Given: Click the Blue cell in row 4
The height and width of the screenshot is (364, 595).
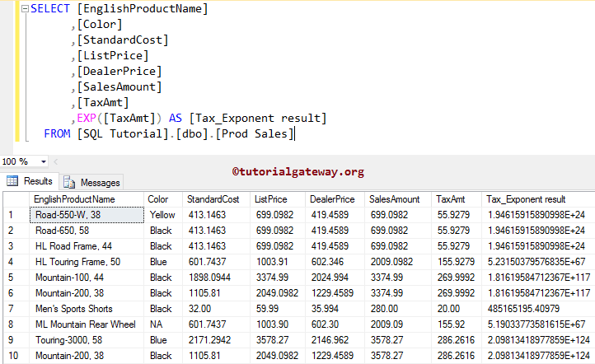Looking at the screenshot, I should 163,262.
